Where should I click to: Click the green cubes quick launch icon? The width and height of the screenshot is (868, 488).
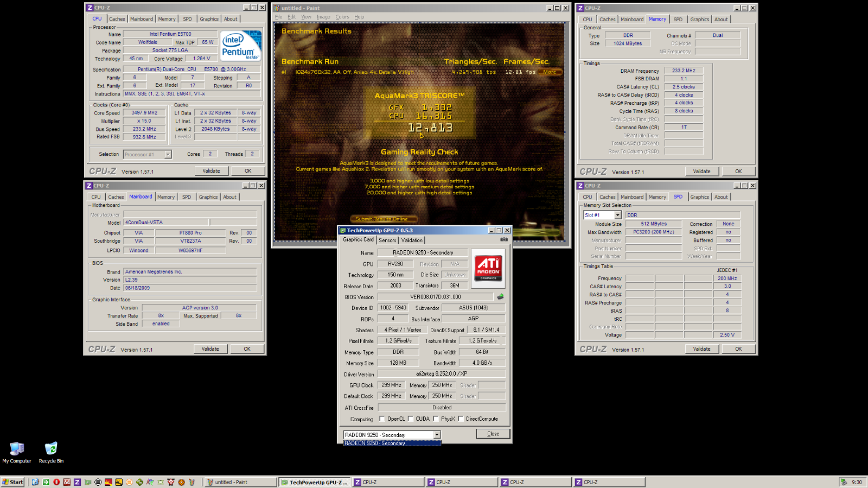[x=139, y=482]
